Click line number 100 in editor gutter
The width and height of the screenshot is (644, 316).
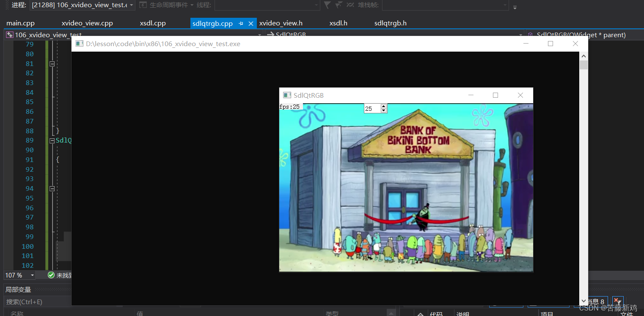click(x=28, y=246)
